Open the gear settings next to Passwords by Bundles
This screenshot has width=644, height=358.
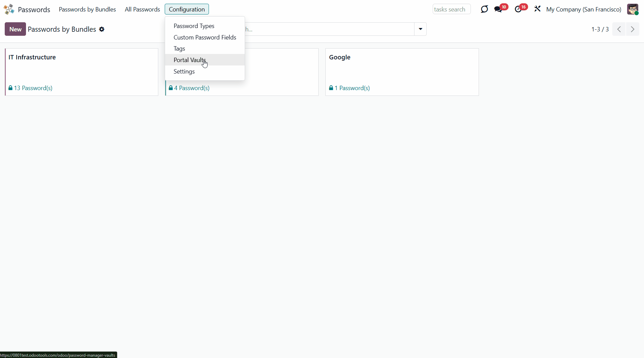coord(102,29)
